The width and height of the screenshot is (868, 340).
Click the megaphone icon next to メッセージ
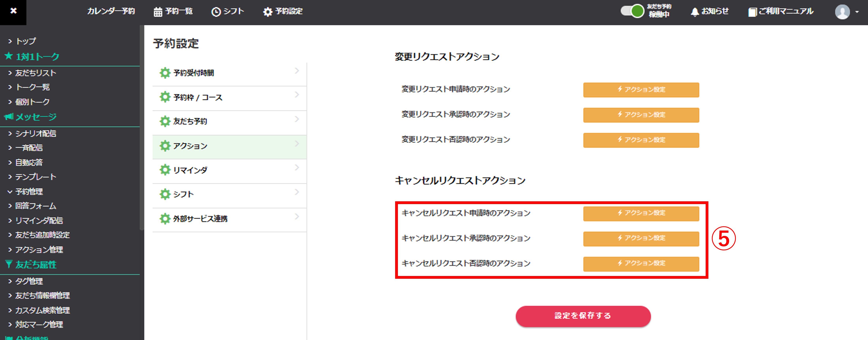click(9, 117)
